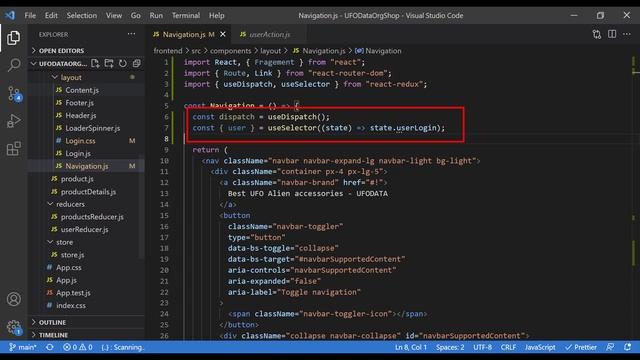Open the File menu
Viewport: 640px width, 360px height.
[x=30, y=16]
